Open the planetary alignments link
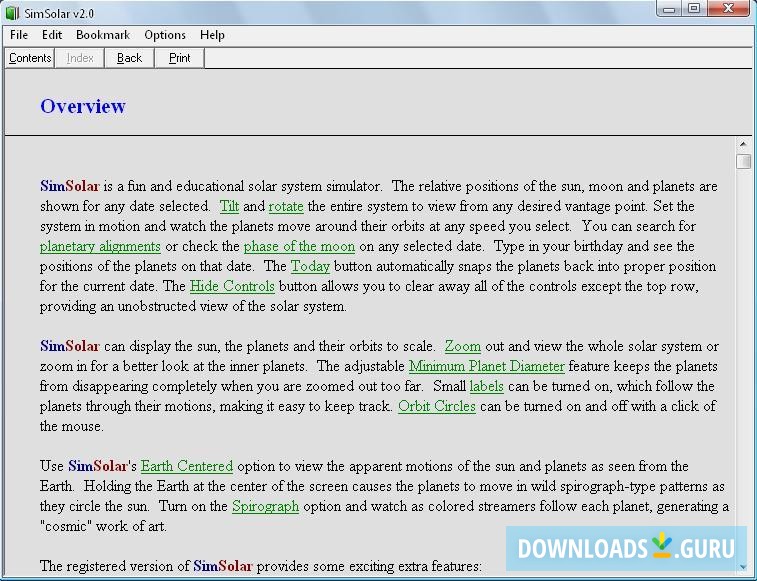Image resolution: width=757 pixels, height=581 pixels. [x=100, y=246]
